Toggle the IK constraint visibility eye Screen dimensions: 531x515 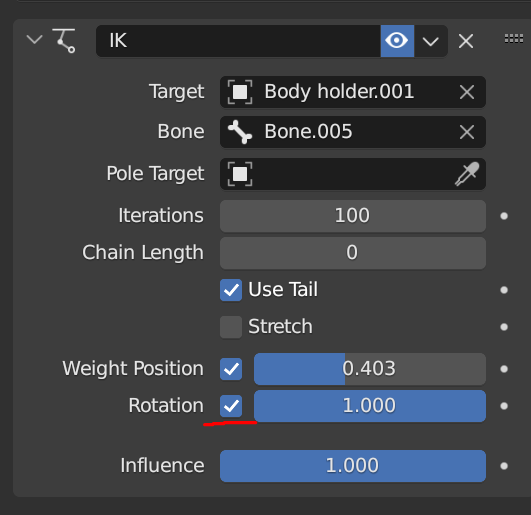[397, 41]
